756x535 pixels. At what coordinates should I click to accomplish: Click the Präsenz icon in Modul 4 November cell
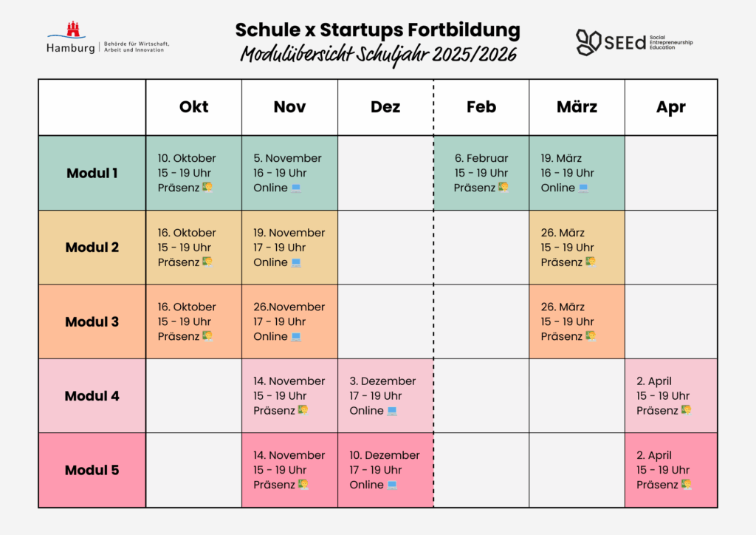(303, 410)
